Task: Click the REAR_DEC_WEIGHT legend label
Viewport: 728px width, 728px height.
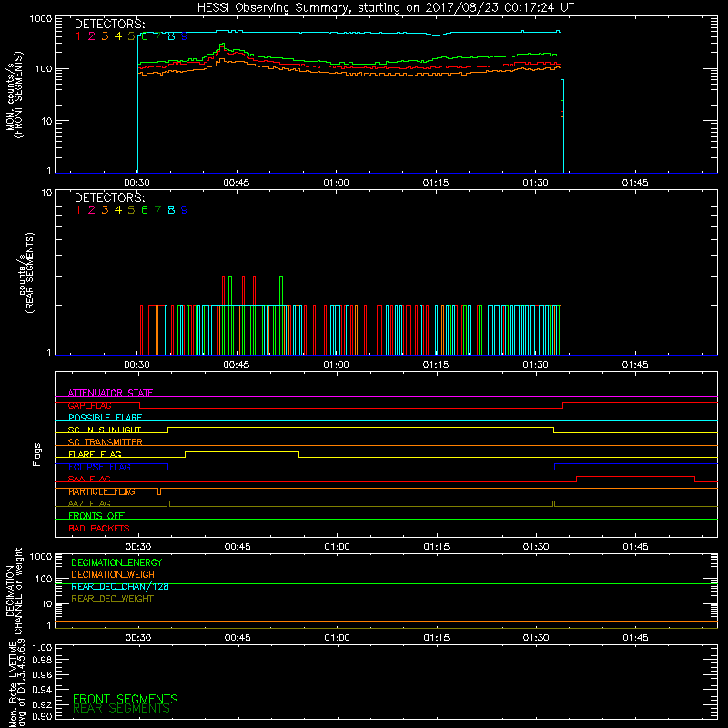Action: pos(112,599)
